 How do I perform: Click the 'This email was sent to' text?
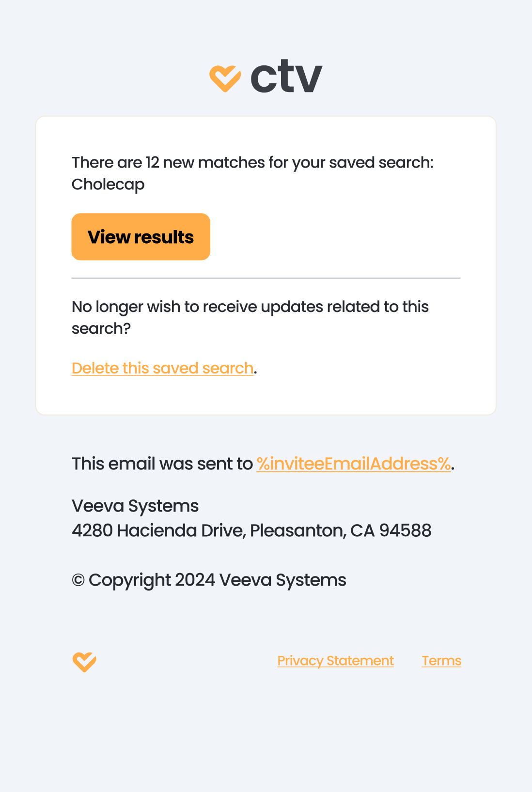(162, 464)
